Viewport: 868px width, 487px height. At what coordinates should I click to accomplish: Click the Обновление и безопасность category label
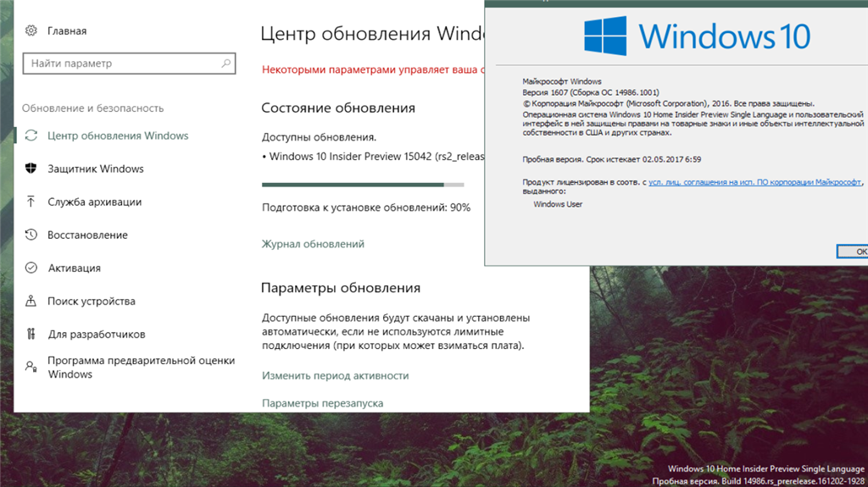[93, 108]
